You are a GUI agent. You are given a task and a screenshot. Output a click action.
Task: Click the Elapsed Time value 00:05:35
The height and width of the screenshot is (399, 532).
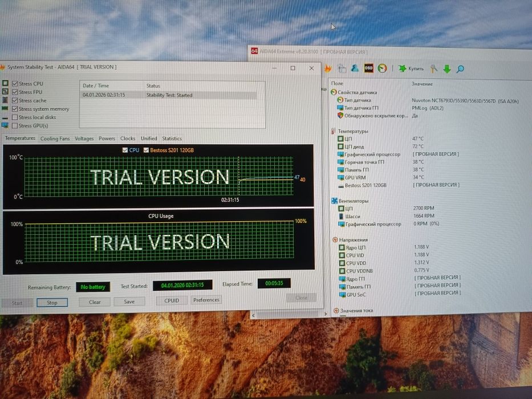[x=274, y=283]
